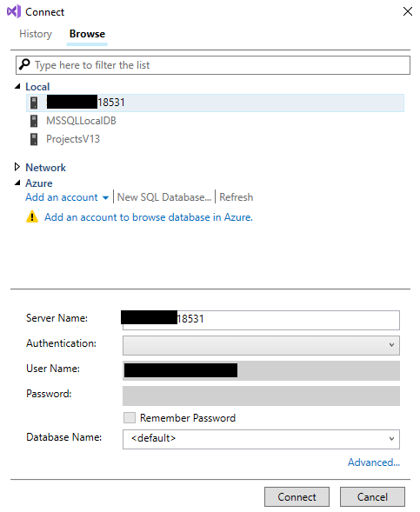Image resolution: width=420 pixels, height=512 pixels.
Task: Click the ProjectsV13 server icon
Action: [34, 139]
